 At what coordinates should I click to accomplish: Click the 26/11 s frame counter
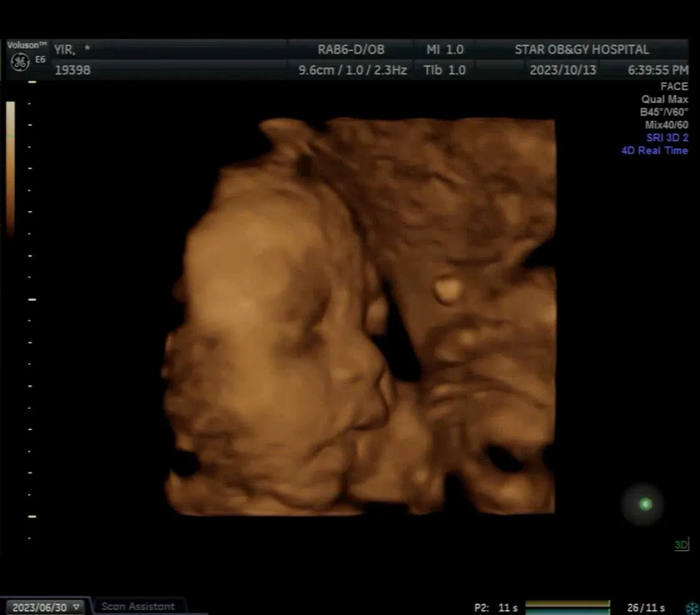(x=645, y=608)
